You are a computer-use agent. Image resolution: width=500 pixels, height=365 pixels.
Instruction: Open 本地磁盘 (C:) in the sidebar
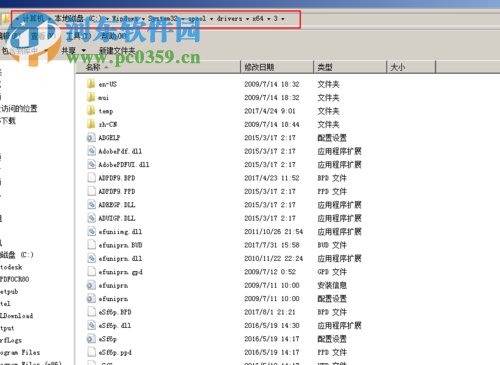(17, 255)
